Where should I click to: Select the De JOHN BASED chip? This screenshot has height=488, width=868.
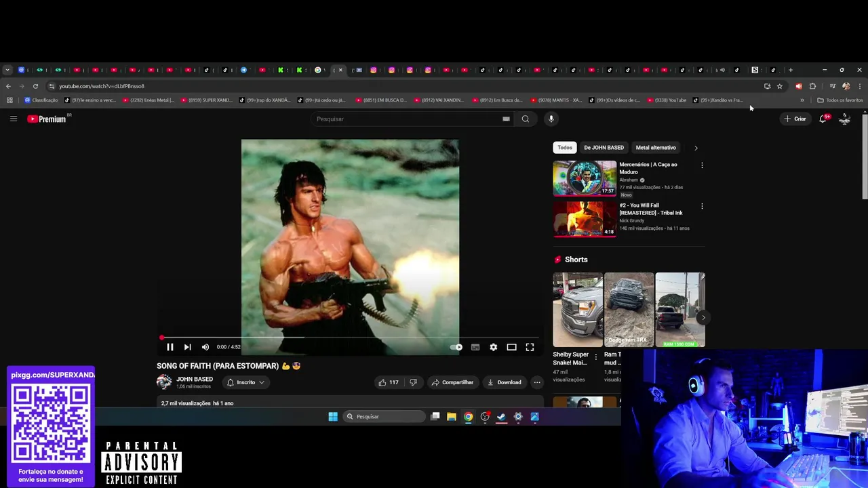[604, 147]
